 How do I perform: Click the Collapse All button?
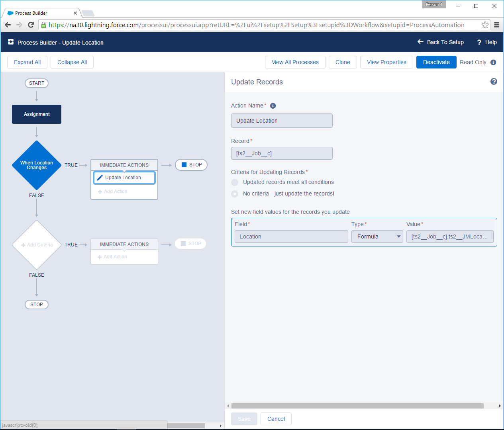coord(72,62)
